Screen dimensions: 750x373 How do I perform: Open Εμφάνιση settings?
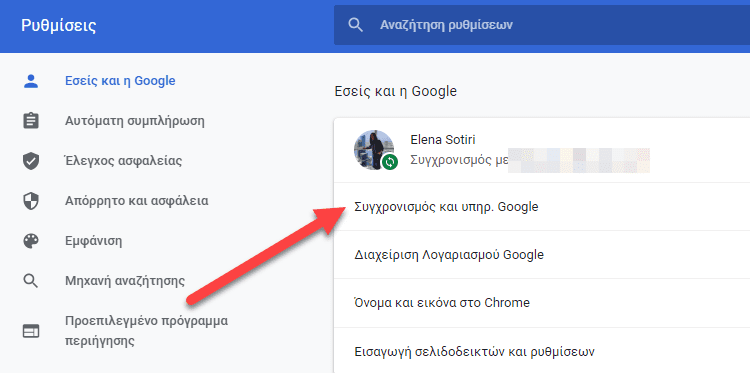[94, 241]
